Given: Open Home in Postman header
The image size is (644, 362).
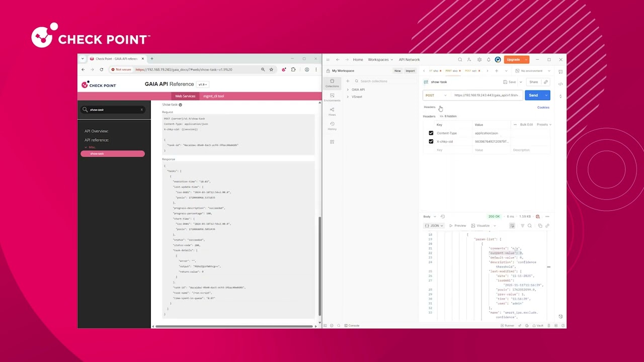Looking at the screenshot, I should pyautogui.click(x=358, y=60).
